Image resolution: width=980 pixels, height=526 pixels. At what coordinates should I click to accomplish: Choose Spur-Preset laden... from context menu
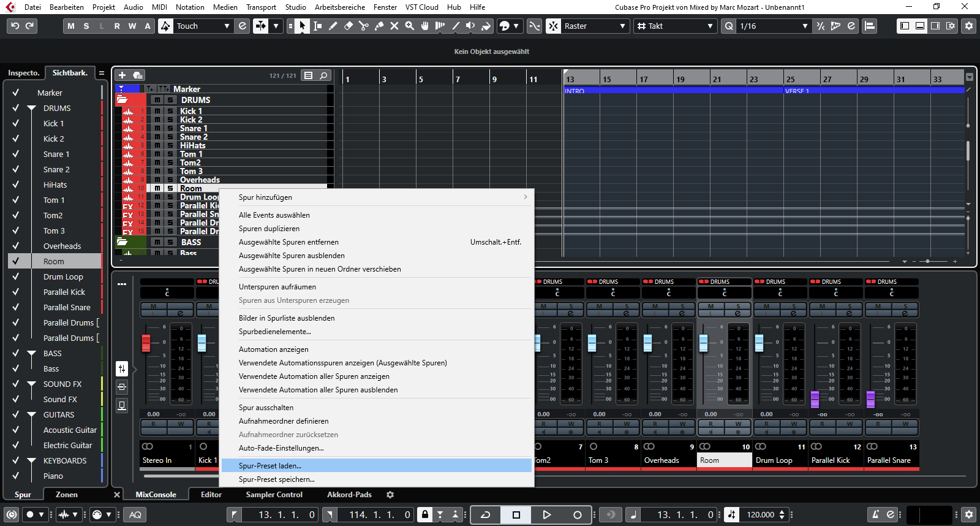click(377, 466)
